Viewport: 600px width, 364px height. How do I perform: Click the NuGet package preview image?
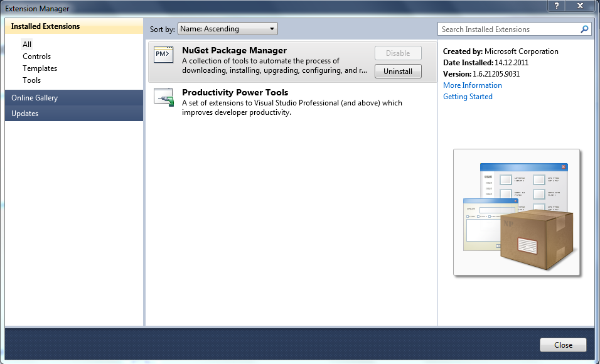coord(517,212)
